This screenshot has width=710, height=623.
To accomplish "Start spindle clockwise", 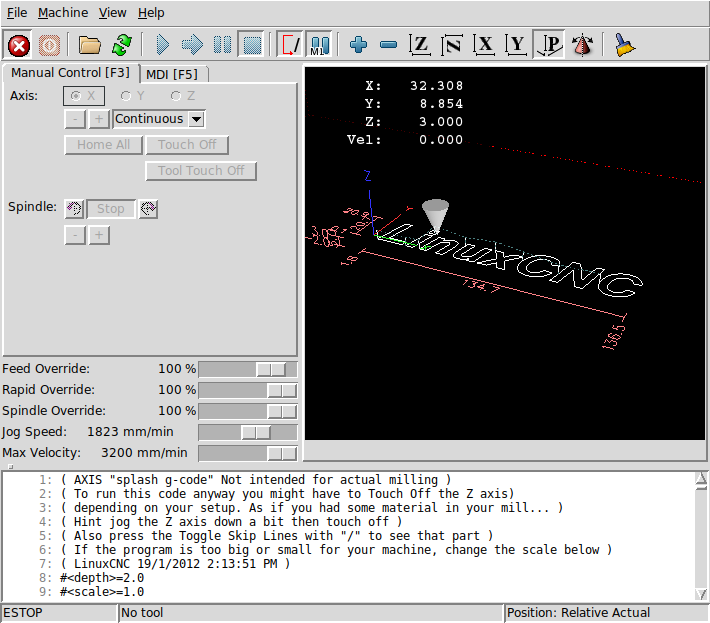I will coord(148,209).
